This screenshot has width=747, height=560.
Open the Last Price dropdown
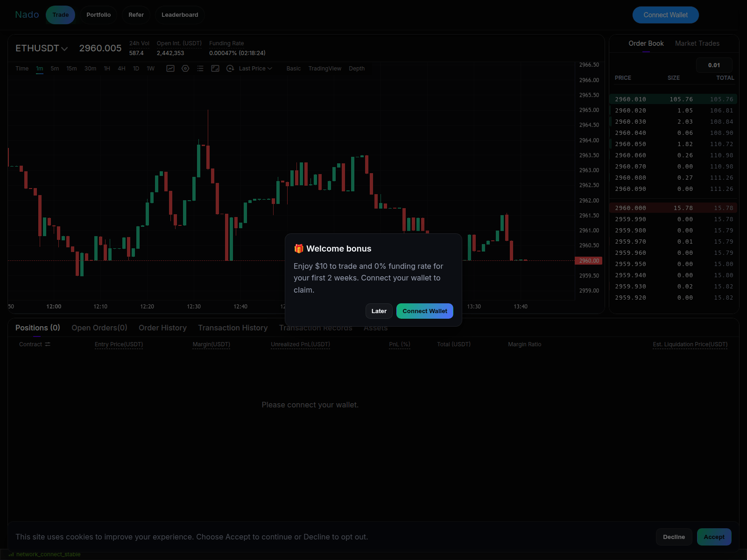pos(254,68)
